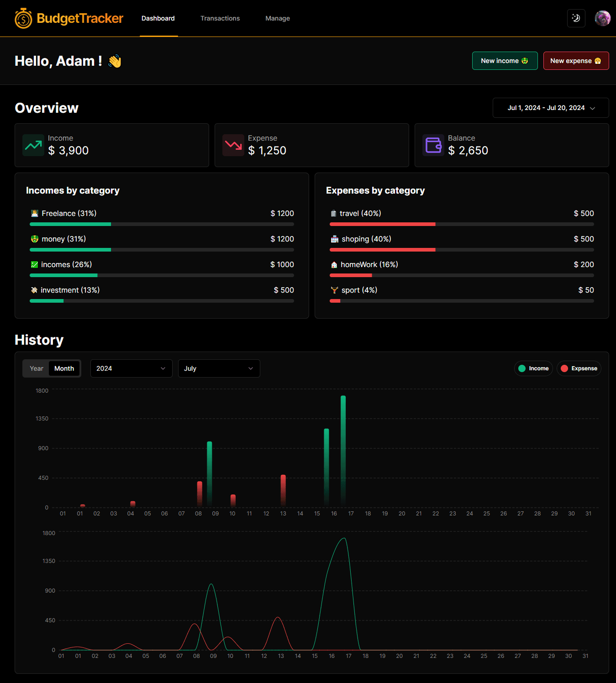Viewport: 616px width, 683px height.
Task: Click the Freelance category emoji icon
Action: (x=34, y=213)
